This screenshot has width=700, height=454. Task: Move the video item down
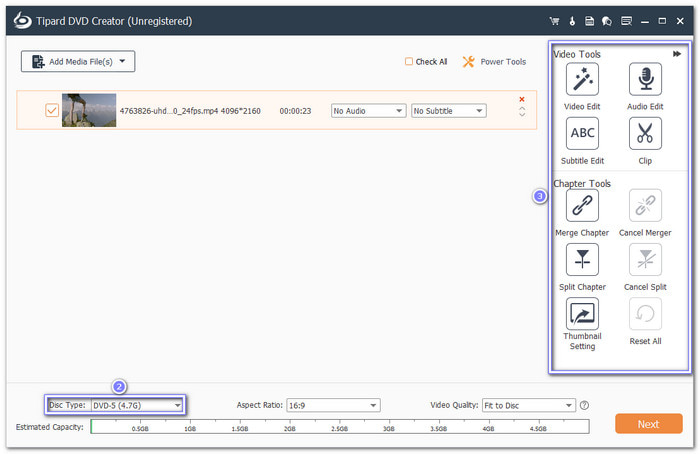[522, 115]
